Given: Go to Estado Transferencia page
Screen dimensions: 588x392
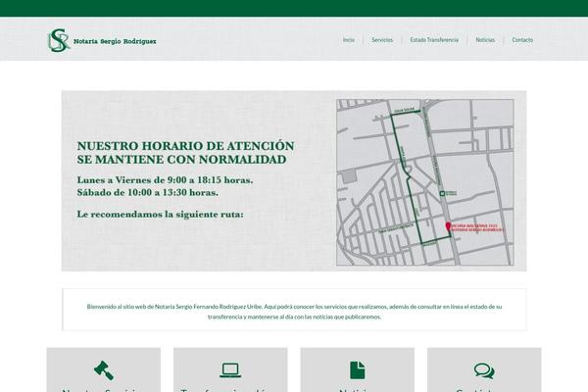Looking at the screenshot, I should pos(434,40).
